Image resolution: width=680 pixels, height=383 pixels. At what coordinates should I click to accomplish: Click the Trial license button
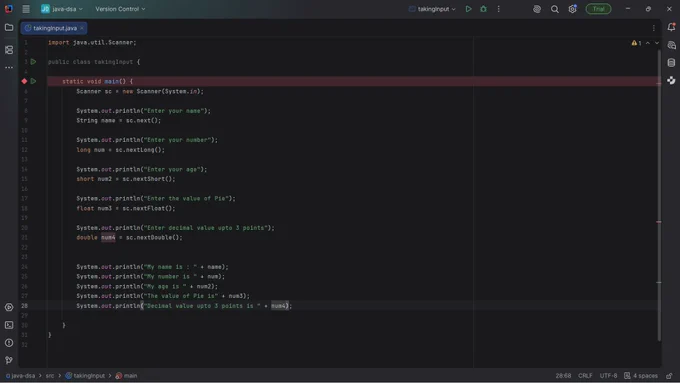tap(598, 9)
